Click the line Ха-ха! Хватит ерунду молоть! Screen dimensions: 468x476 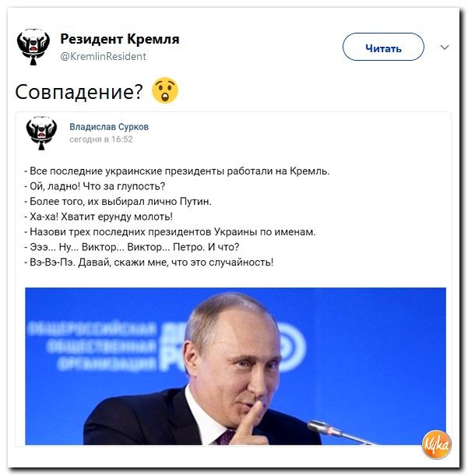(x=99, y=217)
